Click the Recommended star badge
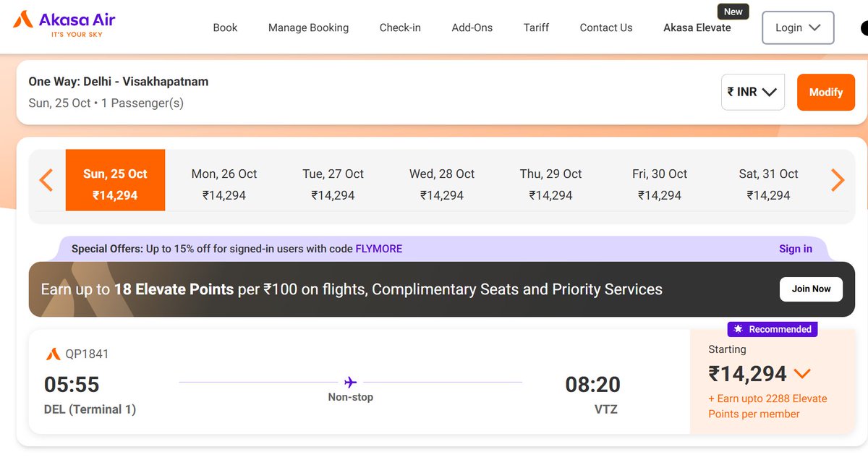868x473 pixels. click(x=773, y=329)
